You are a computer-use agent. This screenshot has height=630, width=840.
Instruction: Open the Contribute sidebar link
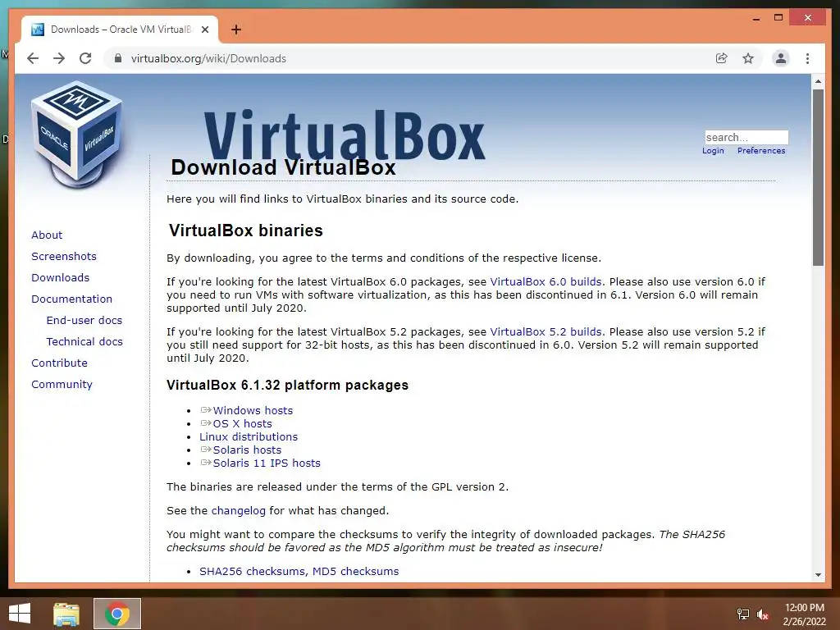pos(59,363)
